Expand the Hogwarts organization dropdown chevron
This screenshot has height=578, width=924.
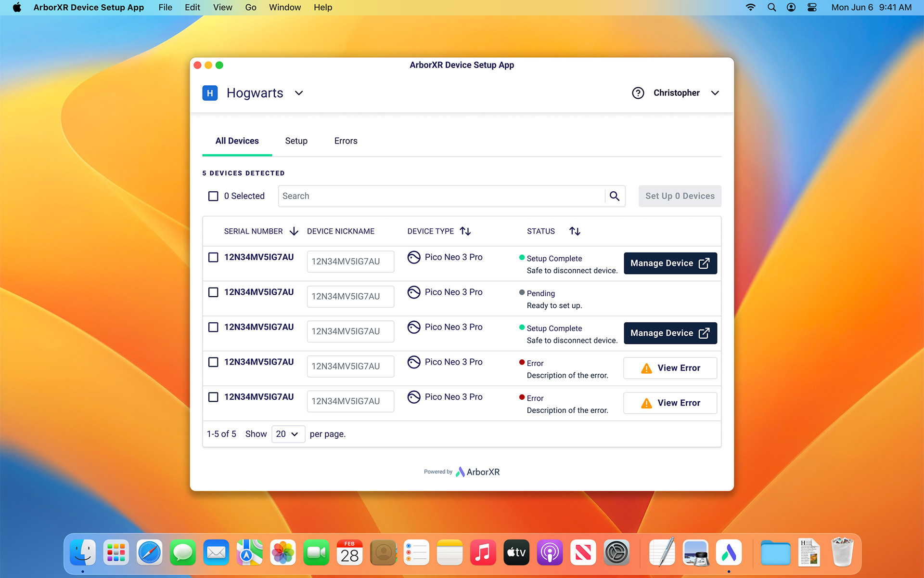pyautogui.click(x=299, y=93)
